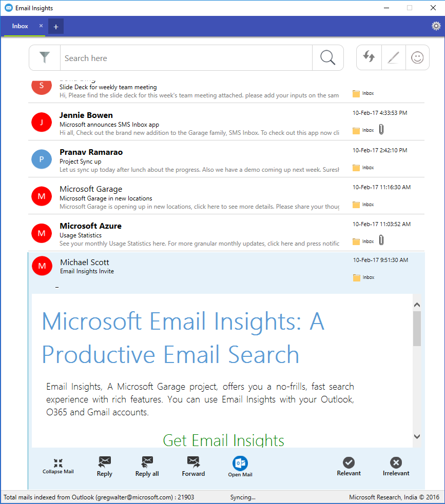Screen dimensions: 445x504
Task: Click the Michael Scott avatar
Action: point(42,266)
